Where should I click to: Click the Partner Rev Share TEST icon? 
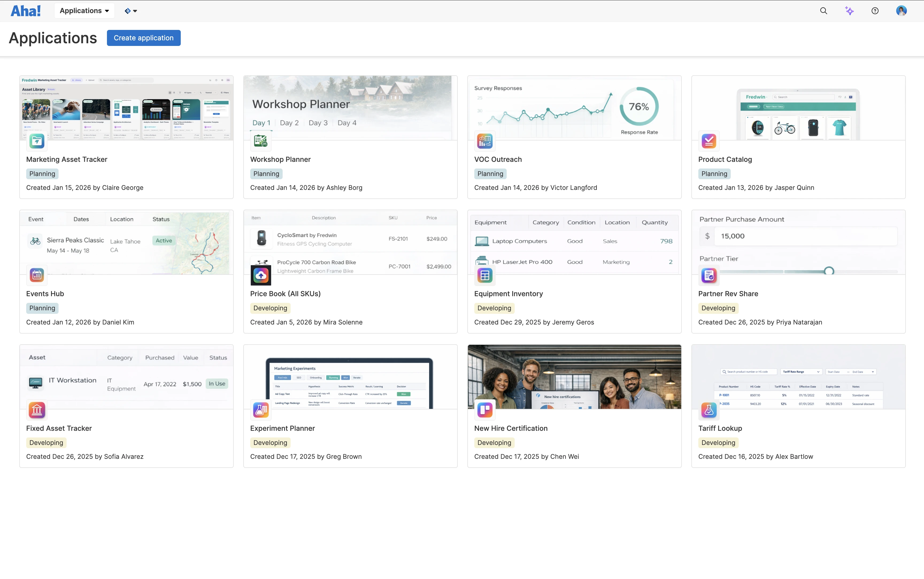tap(708, 275)
